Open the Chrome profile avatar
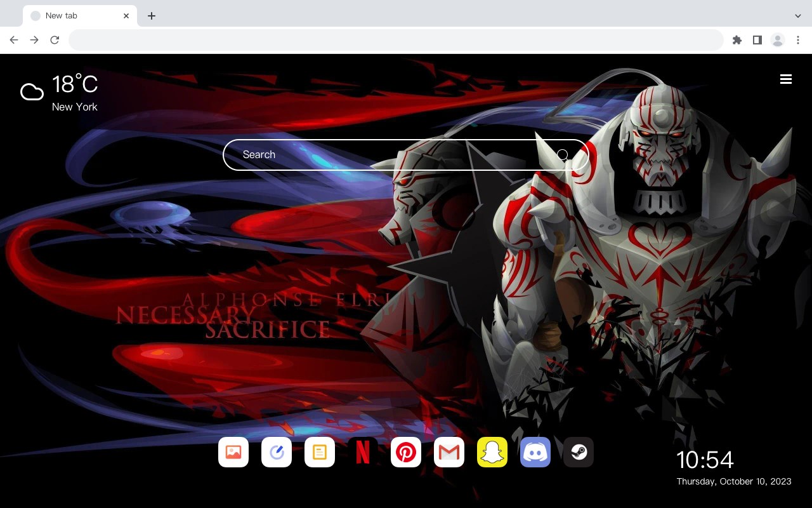812x508 pixels. coord(778,40)
